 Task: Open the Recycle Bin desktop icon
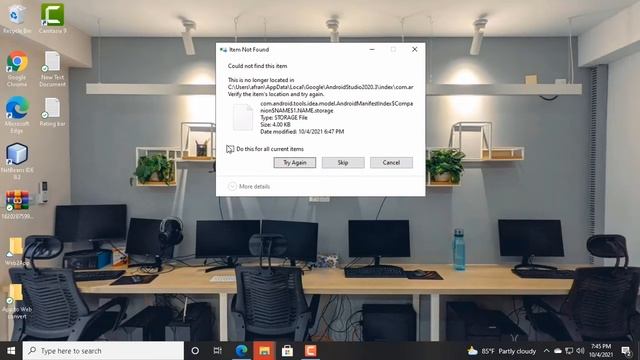[x=17, y=18]
